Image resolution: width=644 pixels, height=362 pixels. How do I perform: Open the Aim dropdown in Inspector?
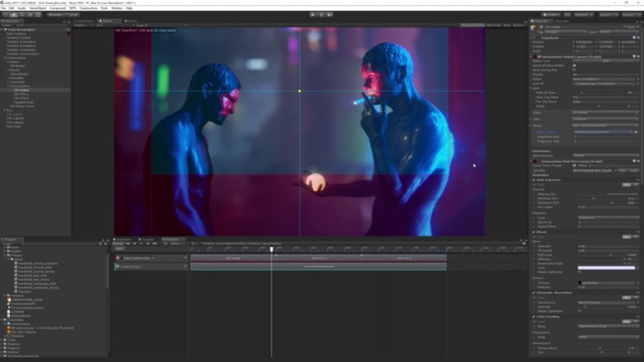point(605,119)
